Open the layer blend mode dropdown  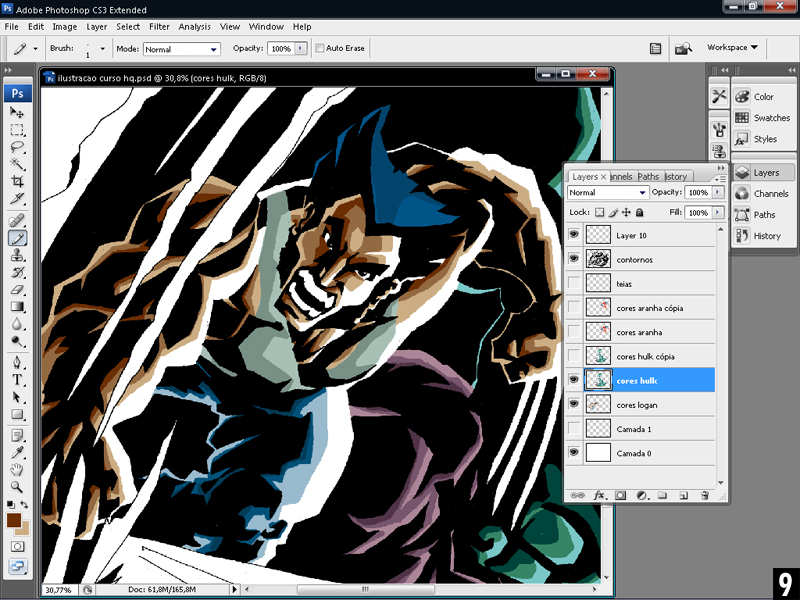pos(607,192)
